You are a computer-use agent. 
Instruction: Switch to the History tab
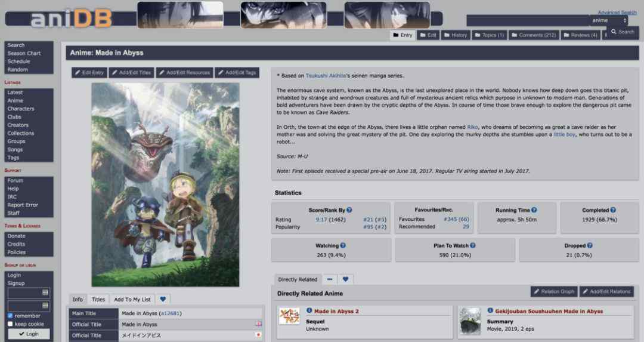pos(456,35)
